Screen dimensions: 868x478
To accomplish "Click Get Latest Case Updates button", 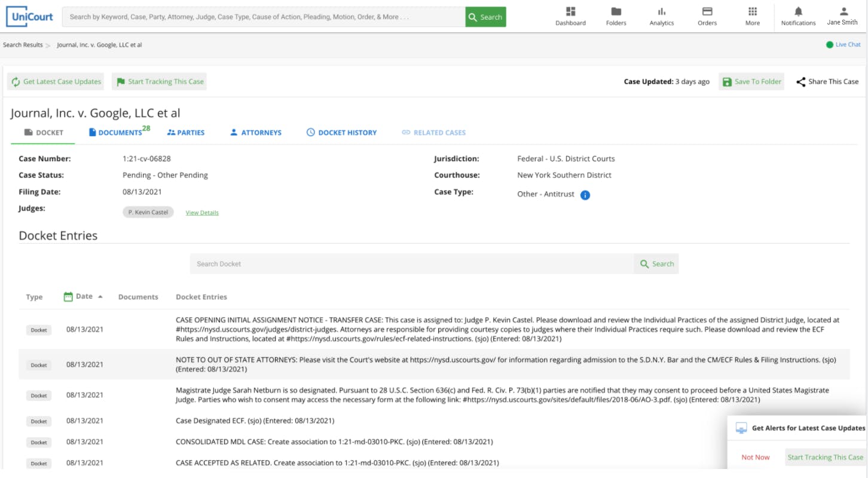I will (x=57, y=82).
